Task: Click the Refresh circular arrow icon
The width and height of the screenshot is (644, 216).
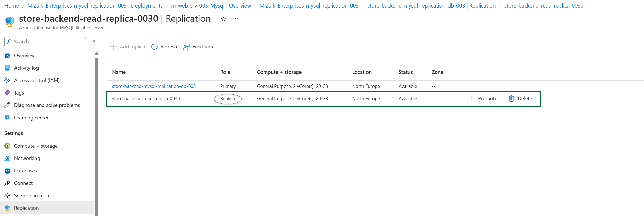Action: 154,47
